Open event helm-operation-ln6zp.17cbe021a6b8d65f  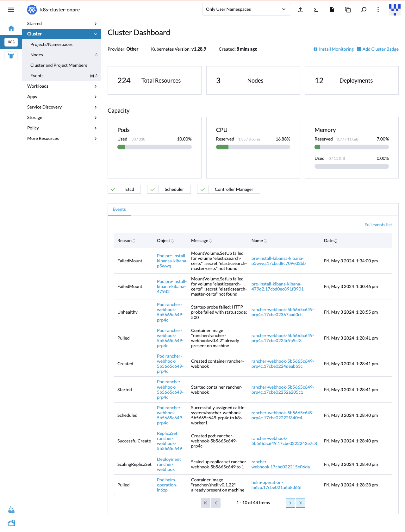277,485
